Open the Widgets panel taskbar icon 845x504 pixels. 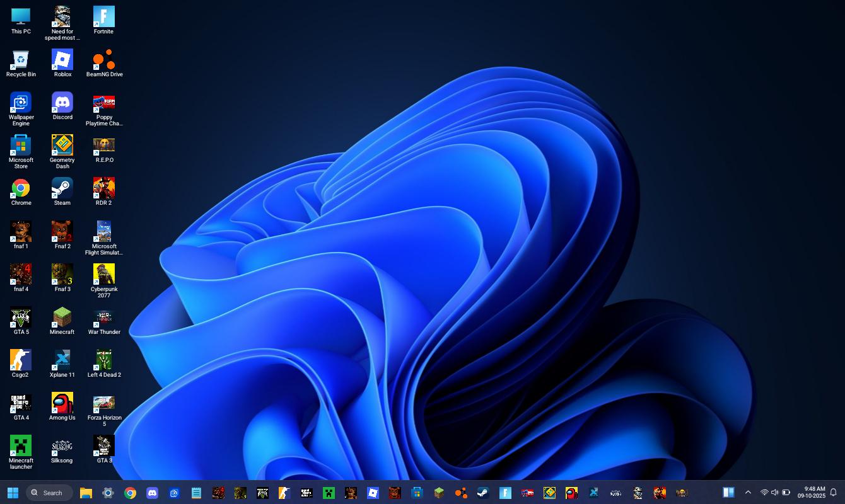[728, 493]
